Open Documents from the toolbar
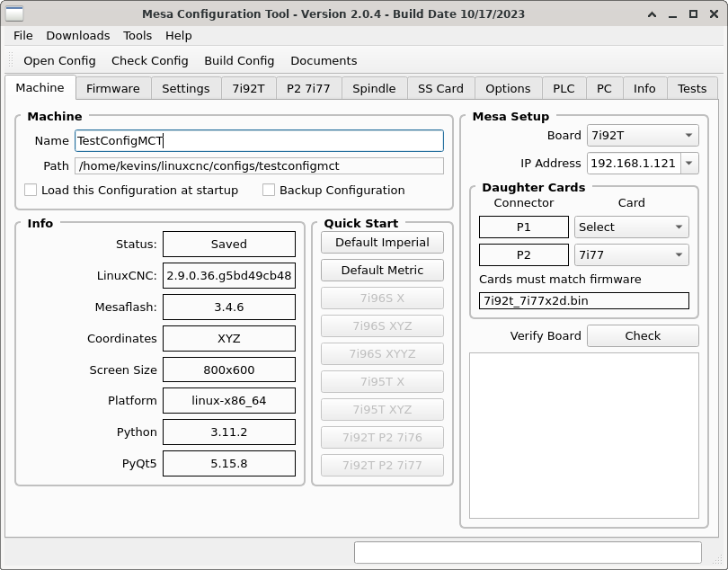This screenshot has height=570, width=728. click(x=324, y=61)
